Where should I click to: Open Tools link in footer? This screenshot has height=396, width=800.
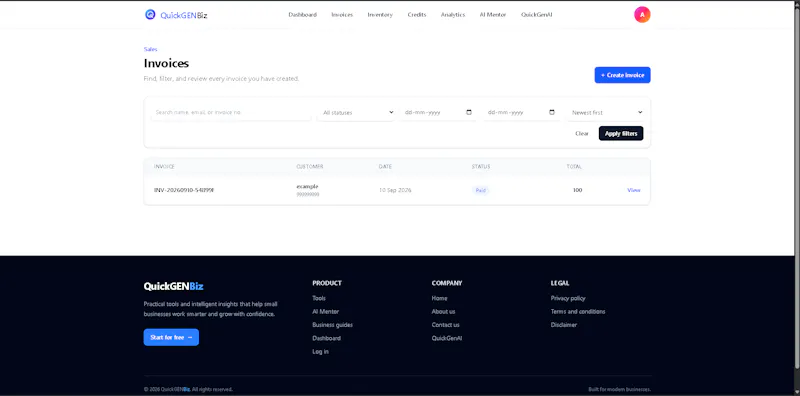pyautogui.click(x=319, y=298)
